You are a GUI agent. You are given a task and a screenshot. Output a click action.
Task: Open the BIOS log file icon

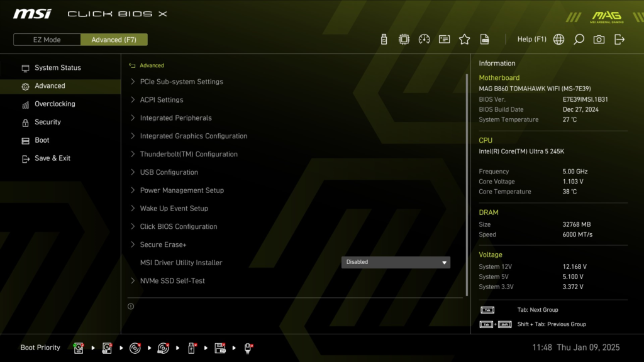pyautogui.click(x=484, y=39)
